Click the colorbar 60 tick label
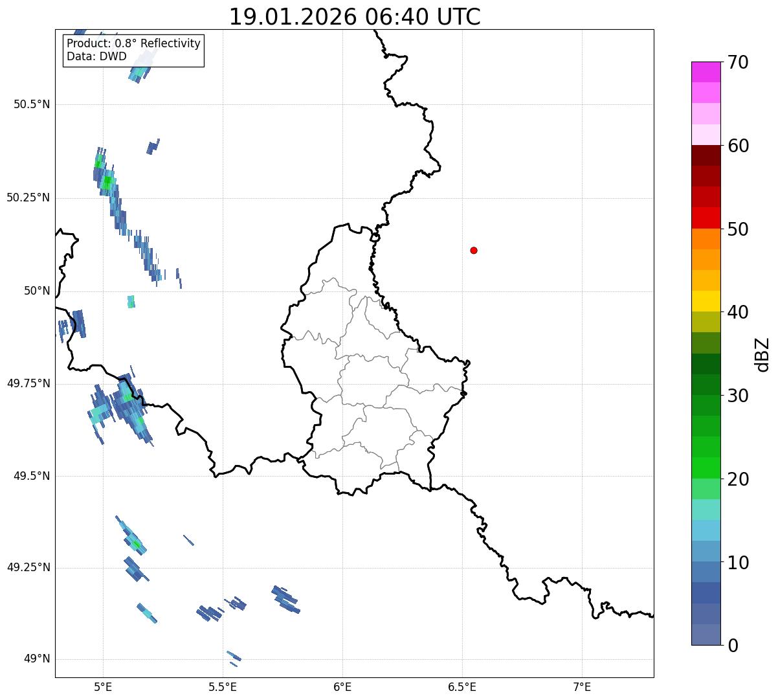Image resolution: width=778 pixels, height=700 pixels. pos(738,146)
